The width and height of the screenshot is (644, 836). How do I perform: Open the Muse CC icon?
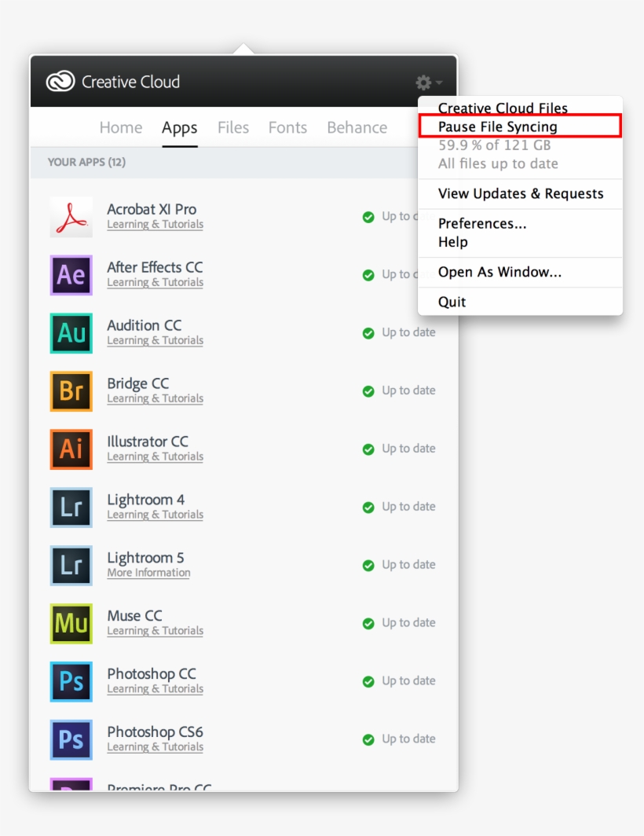pyautogui.click(x=71, y=624)
